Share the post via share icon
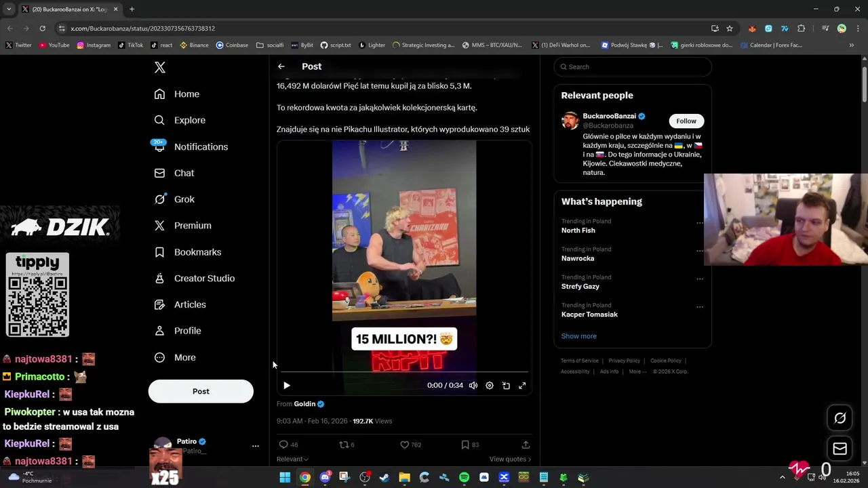Viewport: 868px width, 488px height. pyautogui.click(x=526, y=445)
